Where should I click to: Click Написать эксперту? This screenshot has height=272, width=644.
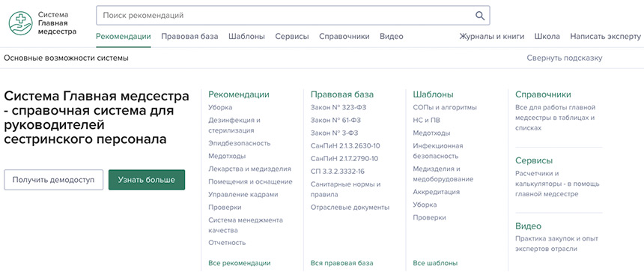[605, 36]
